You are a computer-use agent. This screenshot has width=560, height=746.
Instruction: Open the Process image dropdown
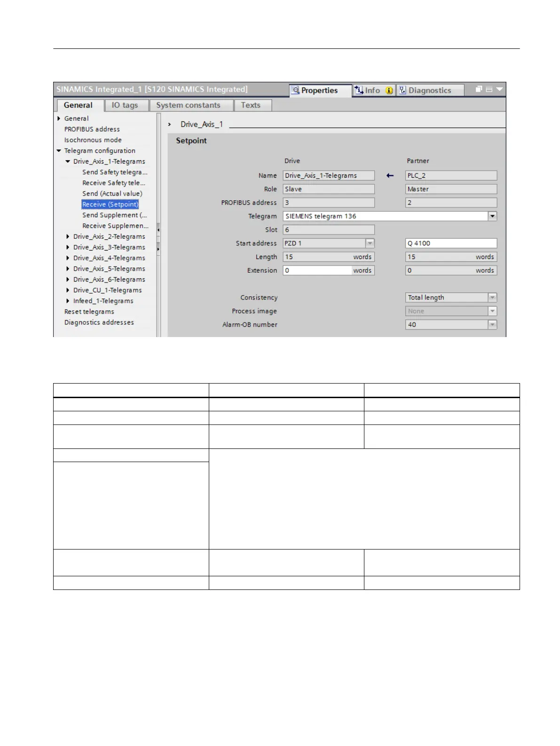492,311
